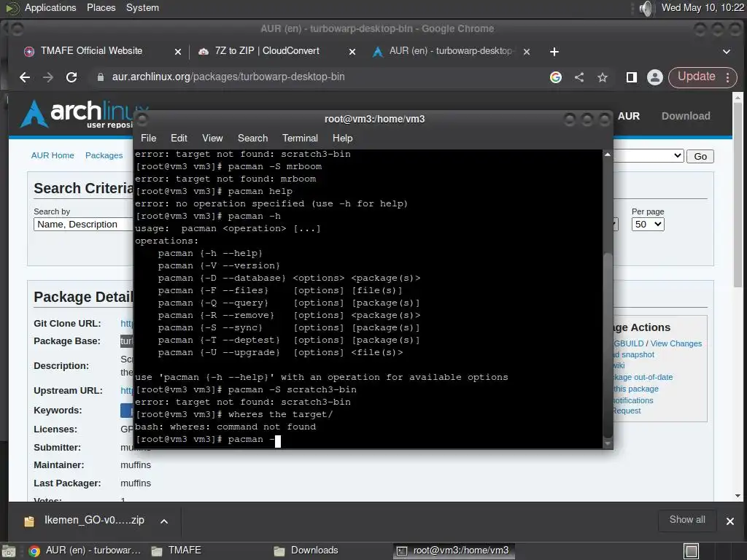Open Search by Name, Description dropdown

pyautogui.click(x=83, y=225)
